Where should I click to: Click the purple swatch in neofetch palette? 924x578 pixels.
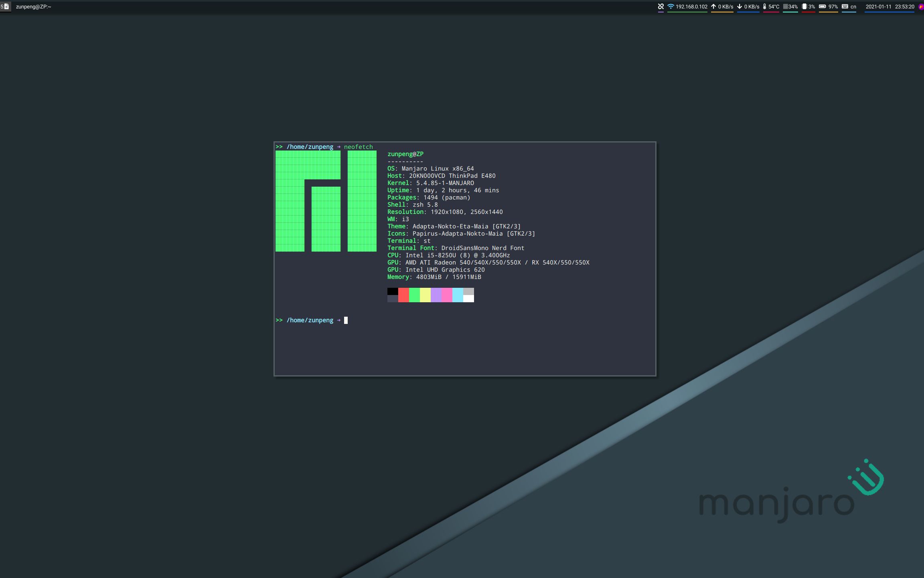[x=436, y=295]
